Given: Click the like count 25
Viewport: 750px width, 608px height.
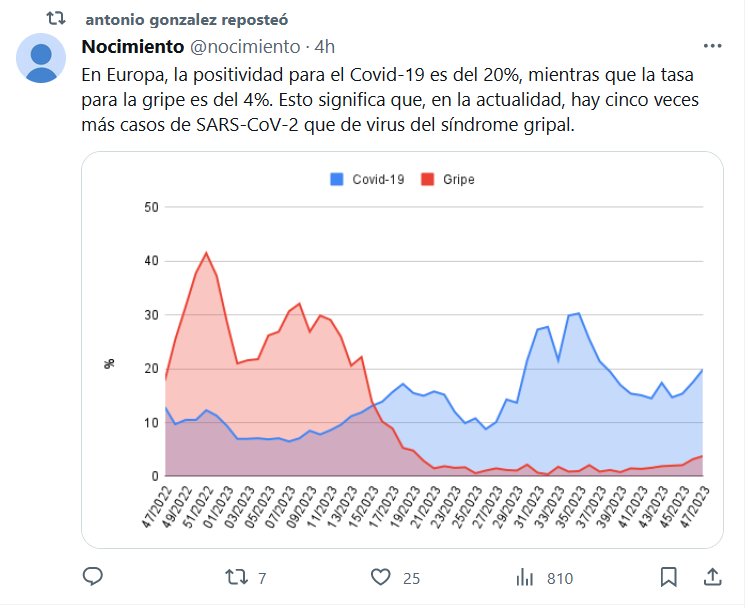Looking at the screenshot, I should (409, 578).
